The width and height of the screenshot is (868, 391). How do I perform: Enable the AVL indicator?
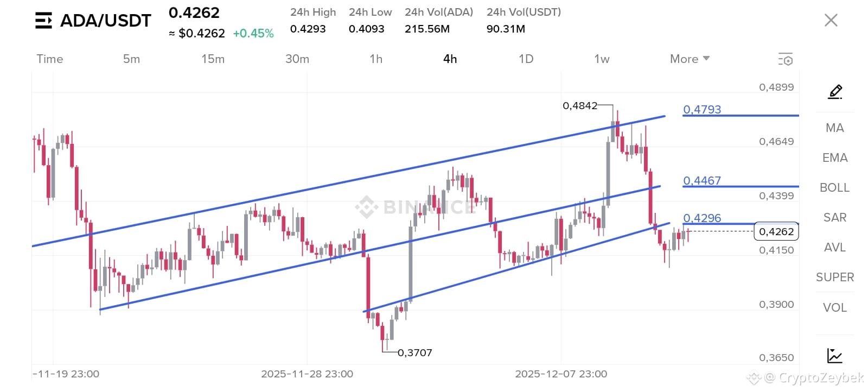834,248
